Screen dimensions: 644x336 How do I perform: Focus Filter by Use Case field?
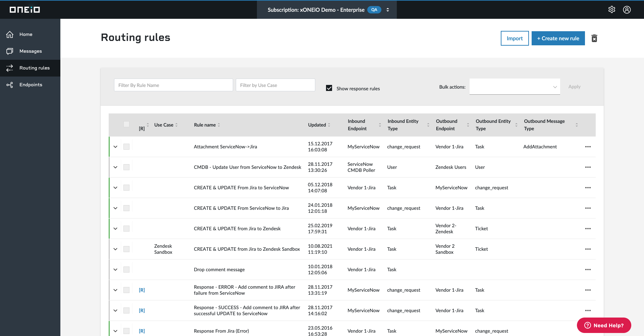(x=275, y=85)
